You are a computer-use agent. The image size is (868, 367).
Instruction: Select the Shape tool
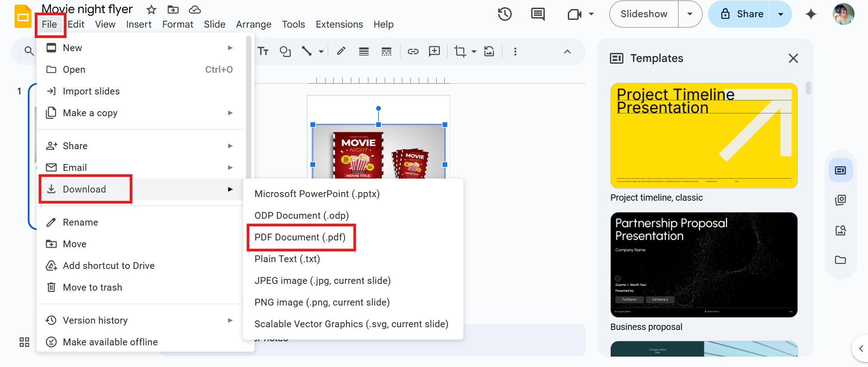[x=285, y=52]
